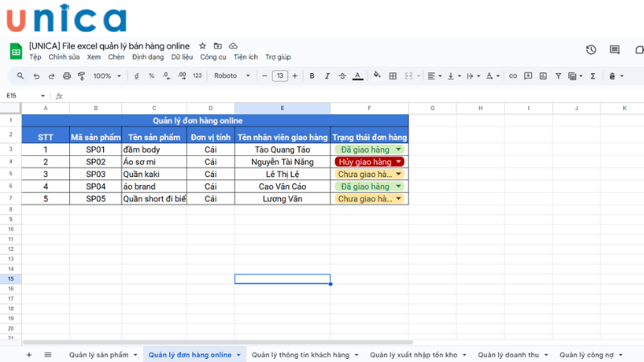Check cloud save status icon
This screenshot has height=362, width=644.
click(x=233, y=46)
